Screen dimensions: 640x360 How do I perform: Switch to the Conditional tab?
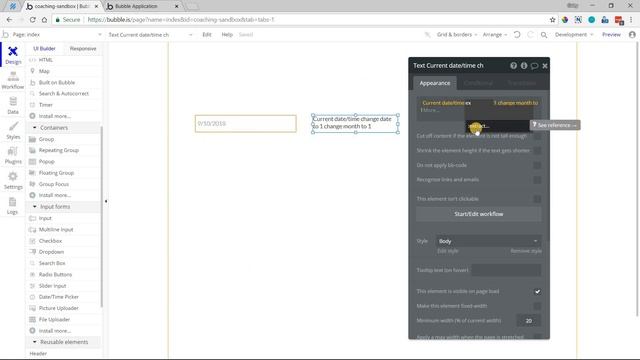click(478, 83)
